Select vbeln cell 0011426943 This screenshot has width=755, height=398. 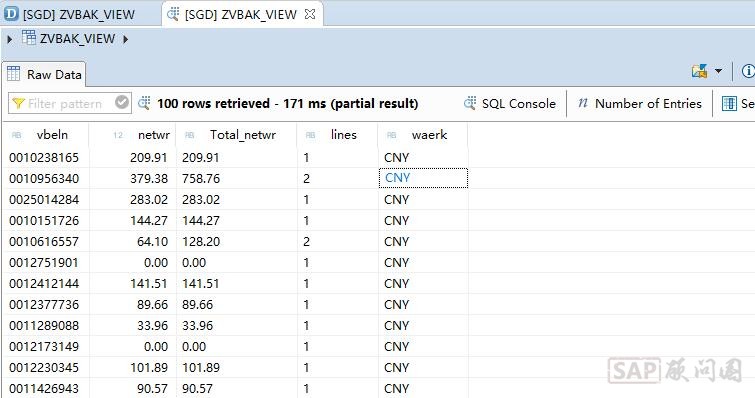coord(44,389)
